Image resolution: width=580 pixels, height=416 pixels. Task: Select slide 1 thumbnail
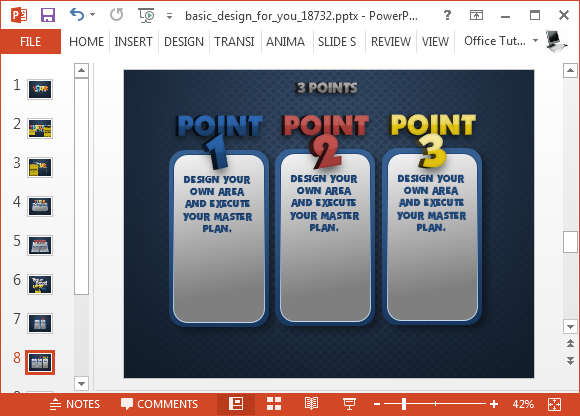click(40, 89)
